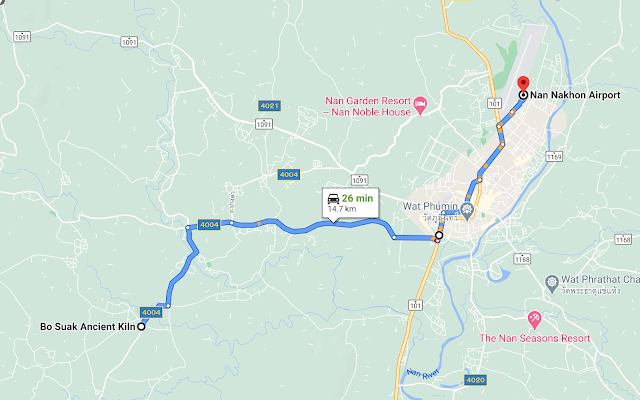Click the 4020 road shield near Nan River
Screen dimensions: 640x400
[x=475, y=380]
